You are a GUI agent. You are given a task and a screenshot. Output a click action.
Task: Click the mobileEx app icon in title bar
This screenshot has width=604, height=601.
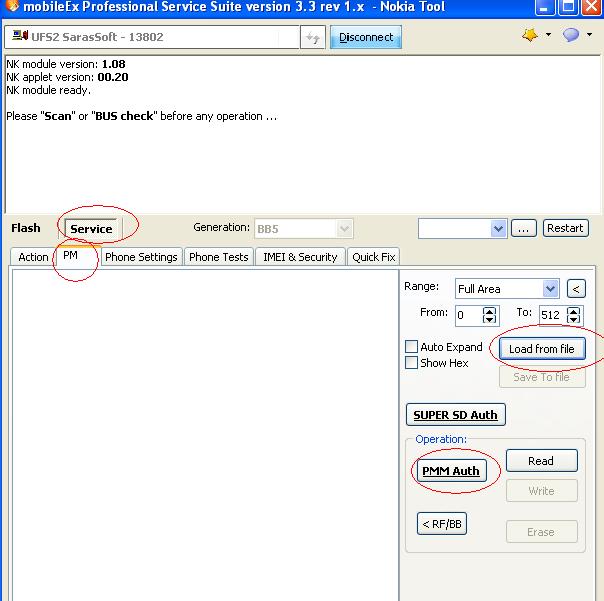(12, 6)
